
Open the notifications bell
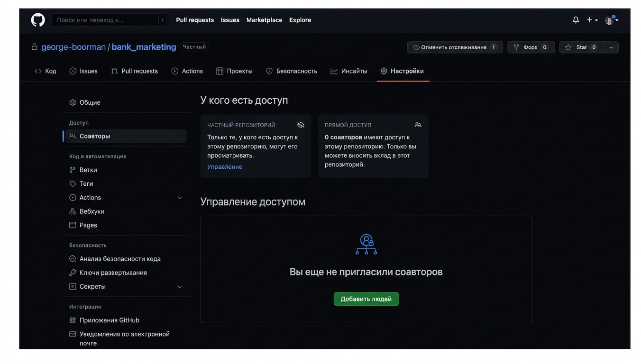(x=576, y=20)
